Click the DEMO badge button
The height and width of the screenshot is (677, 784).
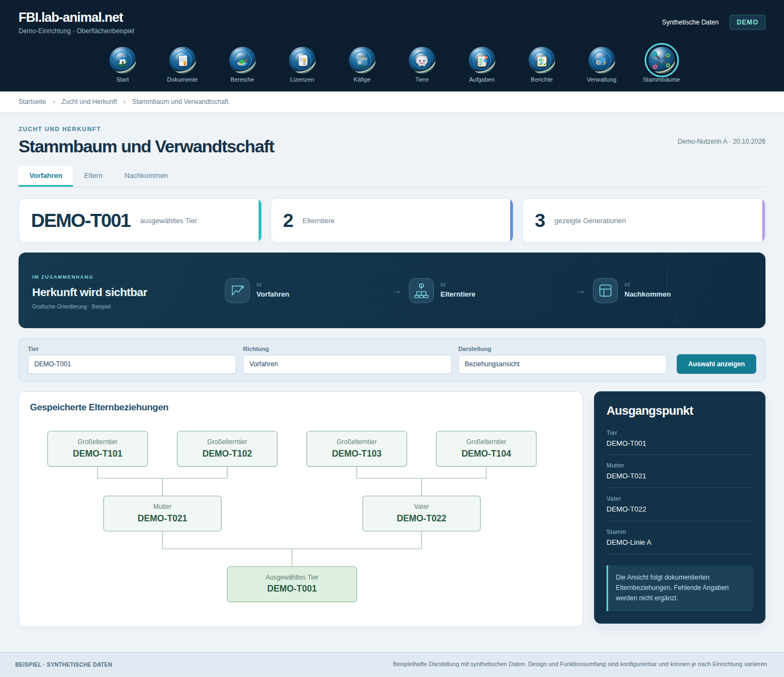point(748,22)
